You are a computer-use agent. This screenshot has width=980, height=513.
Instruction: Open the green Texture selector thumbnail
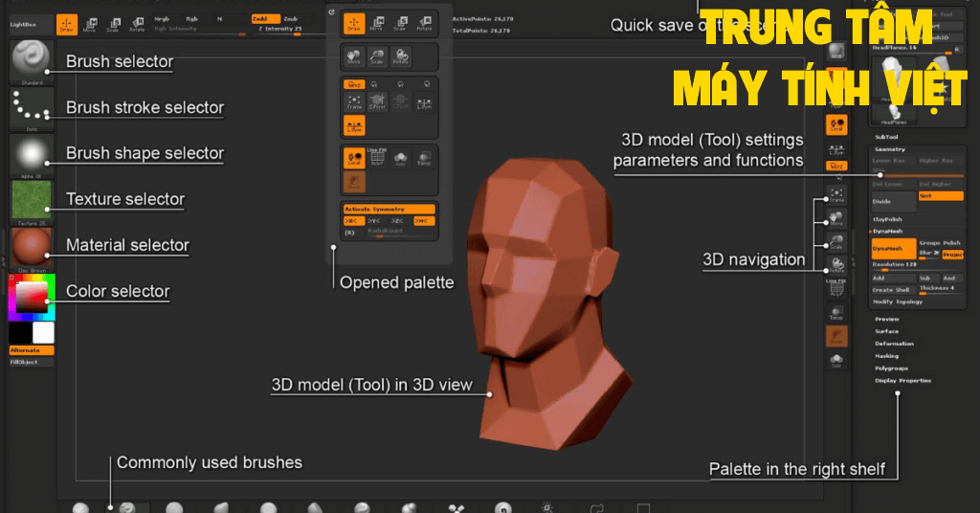coord(31,200)
